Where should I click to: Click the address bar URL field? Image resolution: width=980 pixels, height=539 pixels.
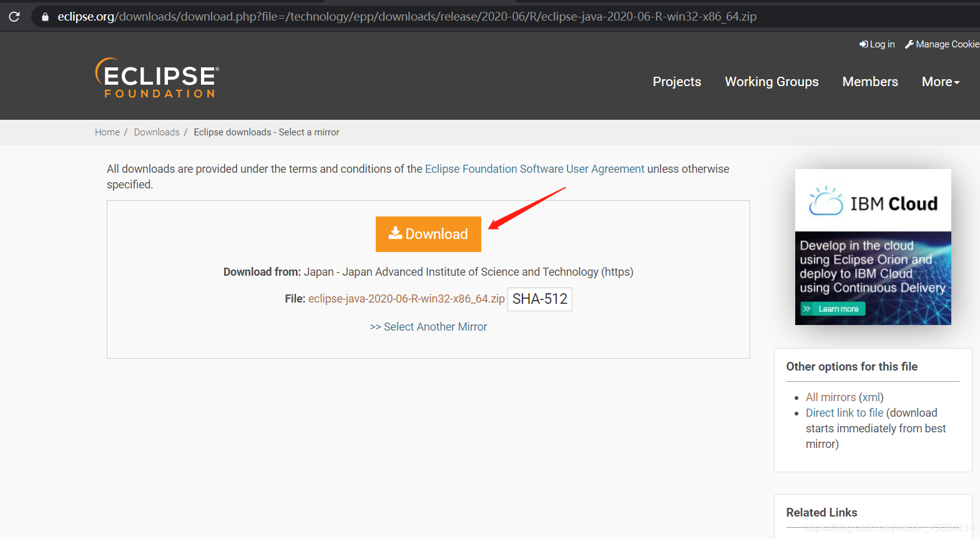coord(407,17)
